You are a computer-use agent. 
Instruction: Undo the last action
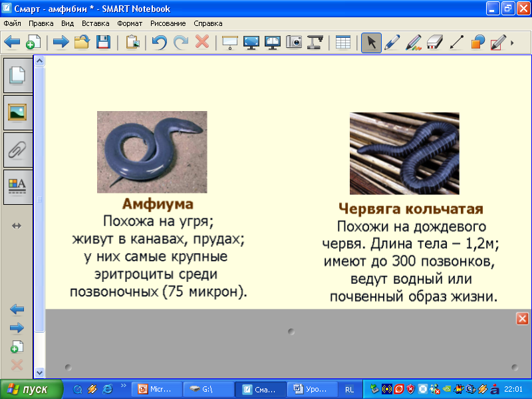click(160, 43)
